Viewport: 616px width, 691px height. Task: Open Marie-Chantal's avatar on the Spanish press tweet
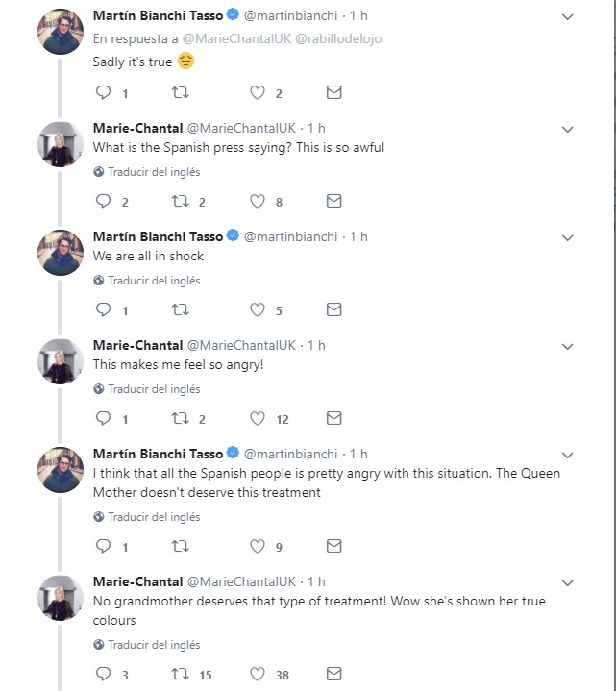pos(61,145)
